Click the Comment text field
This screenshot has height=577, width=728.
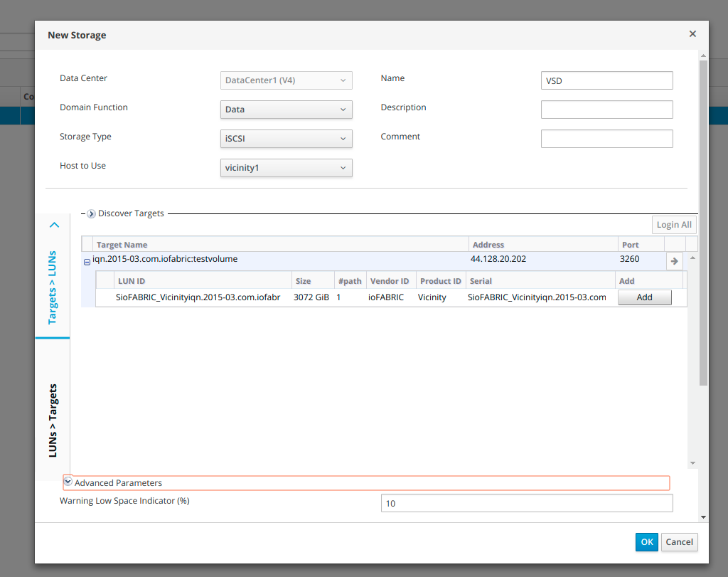coord(606,139)
